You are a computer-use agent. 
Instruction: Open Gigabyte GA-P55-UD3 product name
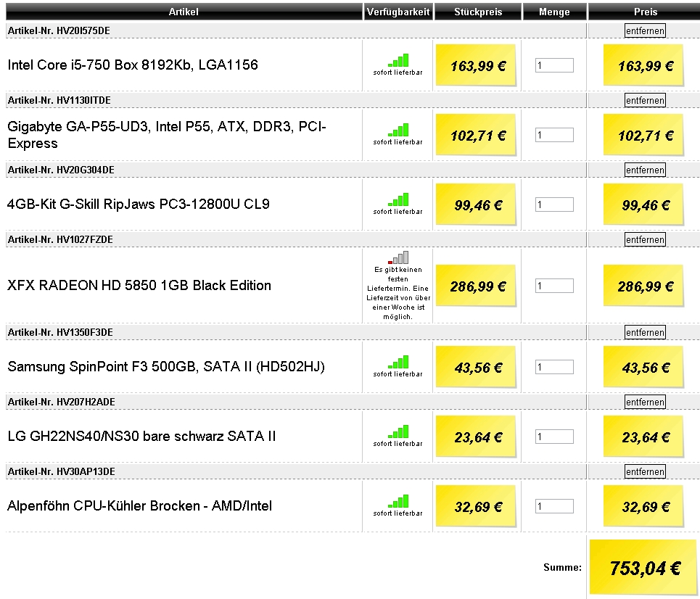point(167,135)
